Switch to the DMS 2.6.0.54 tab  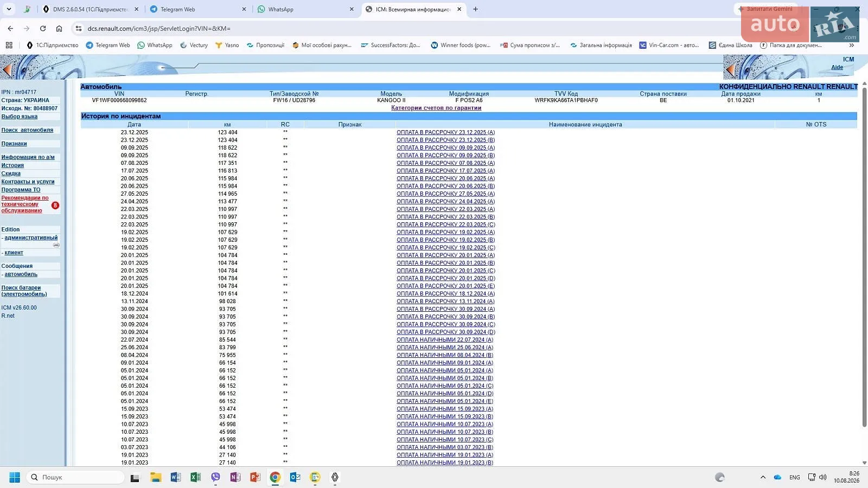(91, 9)
